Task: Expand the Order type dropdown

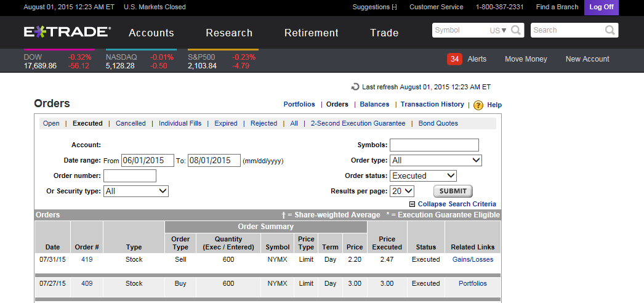Action: click(435, 160)
